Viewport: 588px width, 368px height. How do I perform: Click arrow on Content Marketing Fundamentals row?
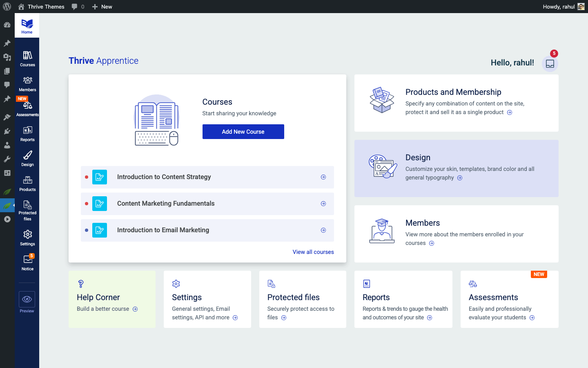point(323,204)
